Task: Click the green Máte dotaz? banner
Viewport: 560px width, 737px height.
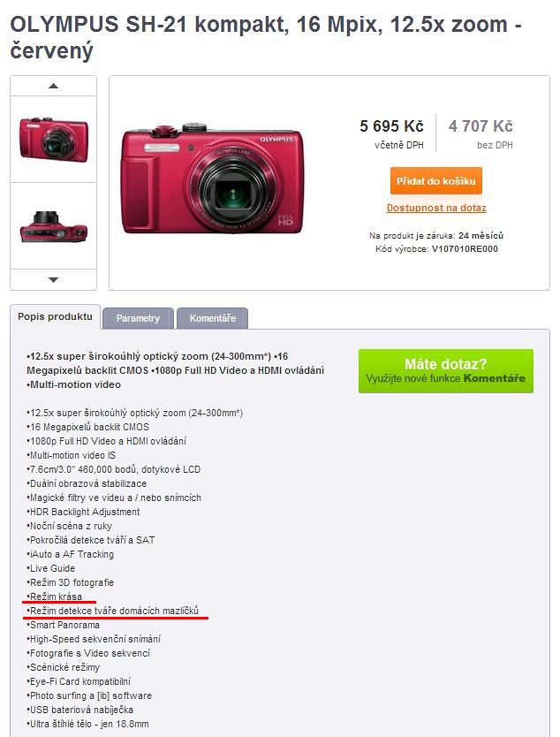Action: 446,371
